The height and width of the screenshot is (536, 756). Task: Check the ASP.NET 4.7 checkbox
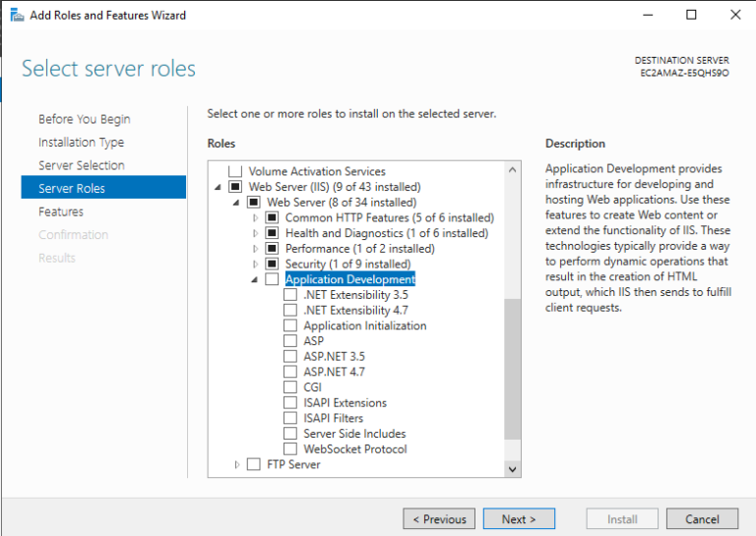click(290, 372)
